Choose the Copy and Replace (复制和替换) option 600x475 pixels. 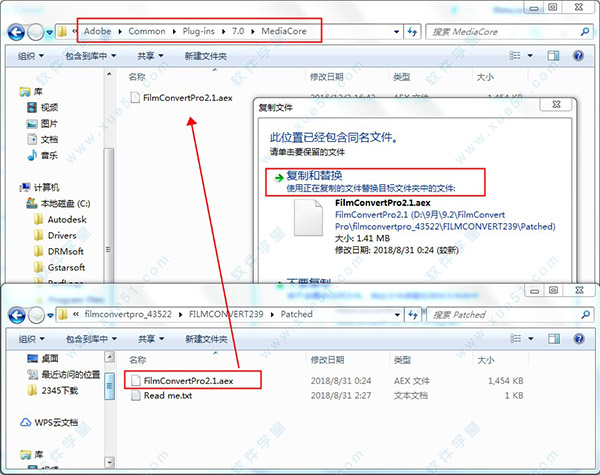[x=312, y=174]
